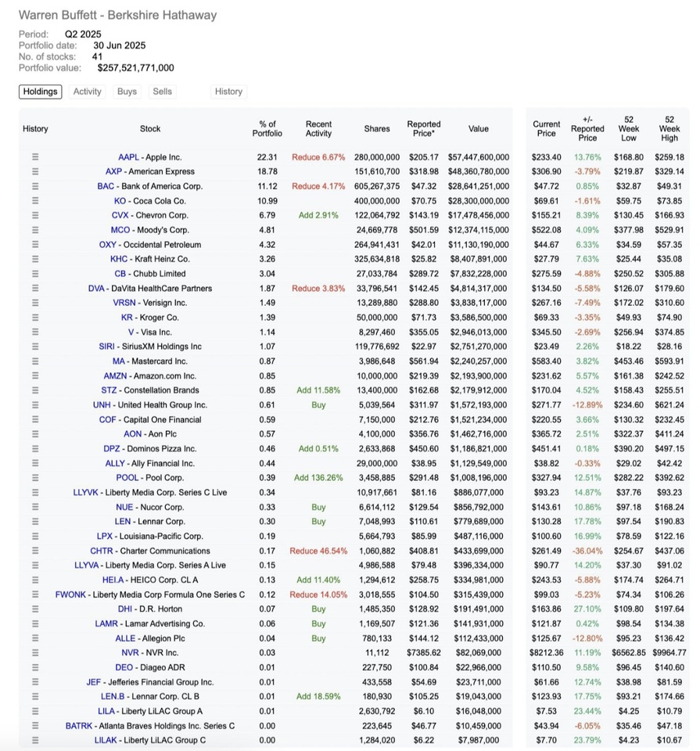Open history icon for Visa row
Screen dimensions: 700x751
(35, 332)
